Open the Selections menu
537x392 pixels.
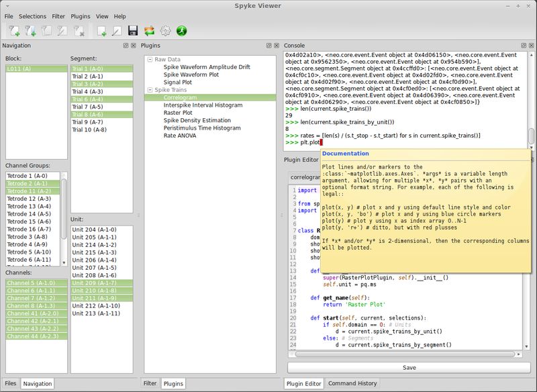pos(32,16)
